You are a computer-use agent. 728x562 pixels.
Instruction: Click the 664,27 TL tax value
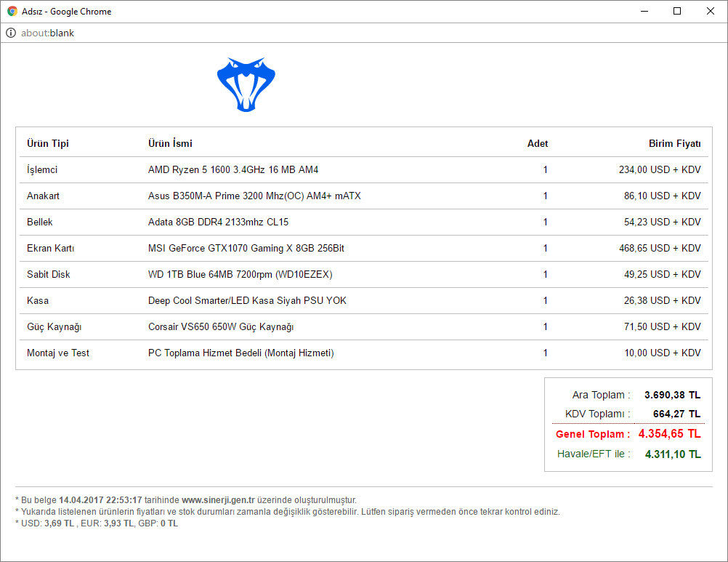tap(676, 414)
